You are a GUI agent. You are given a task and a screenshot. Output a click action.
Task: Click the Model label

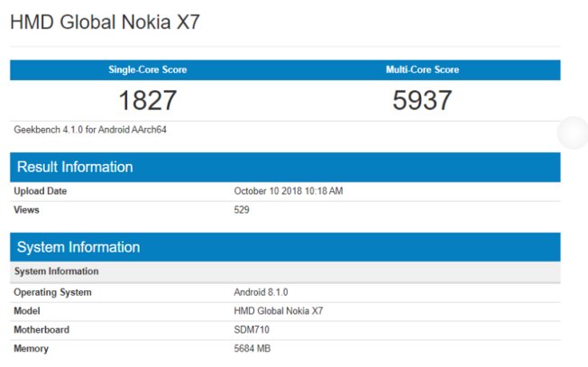pos(27,311)
